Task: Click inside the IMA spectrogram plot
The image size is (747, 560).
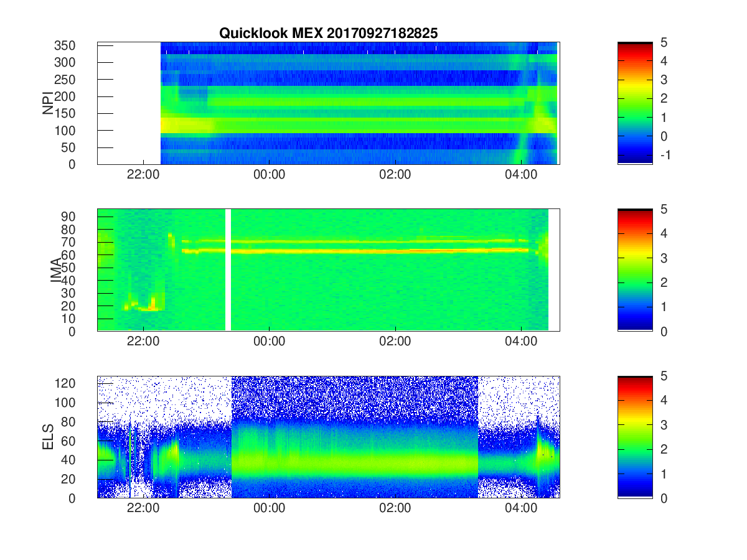Action: pos(328,269)
